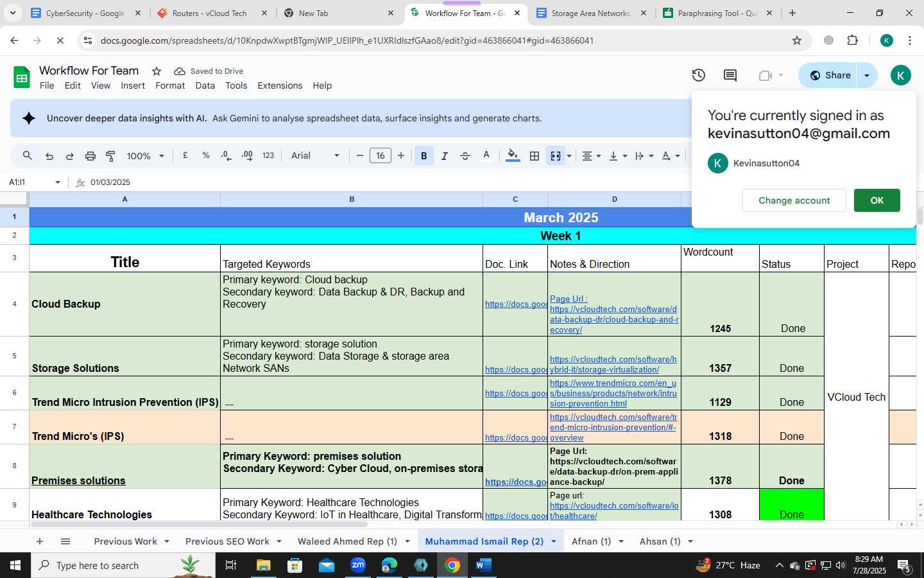Open the Sheets home icon
Screen dimensions: 924x578
tap(22, 78)
